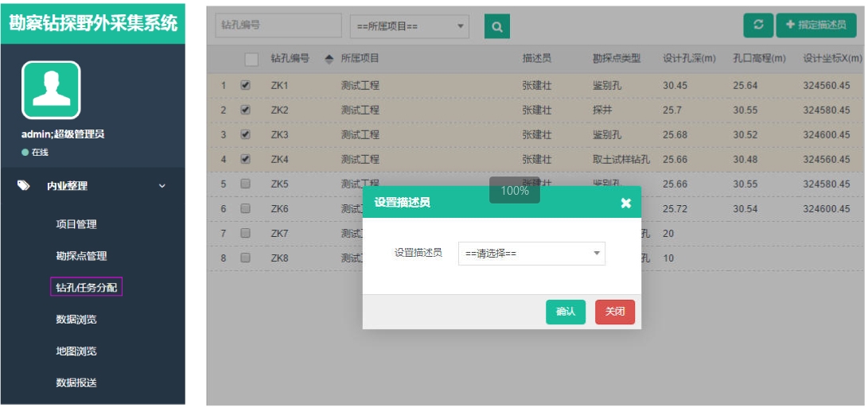Click the 指定描述员 plus button

pyautogui.click(x=815, y=25)
